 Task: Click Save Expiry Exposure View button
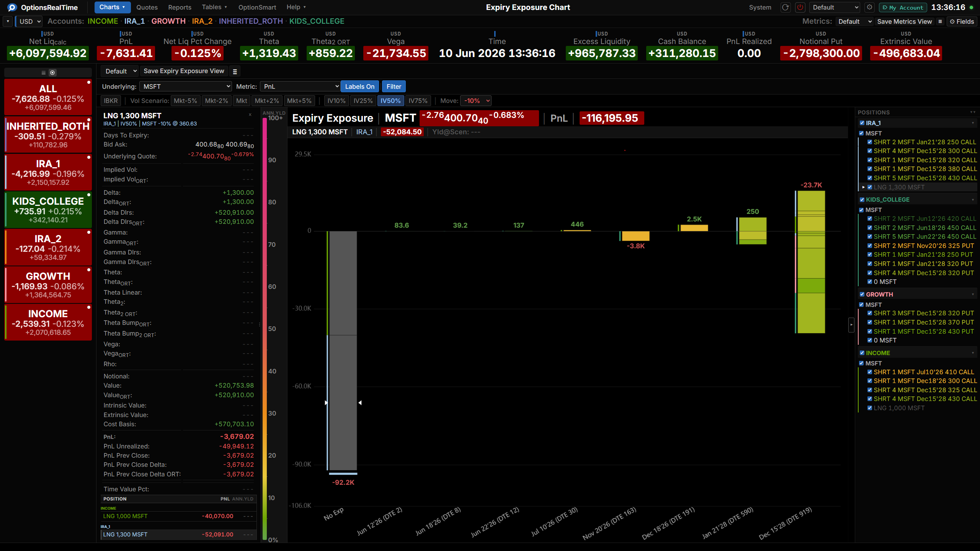(x=184, y=71)
